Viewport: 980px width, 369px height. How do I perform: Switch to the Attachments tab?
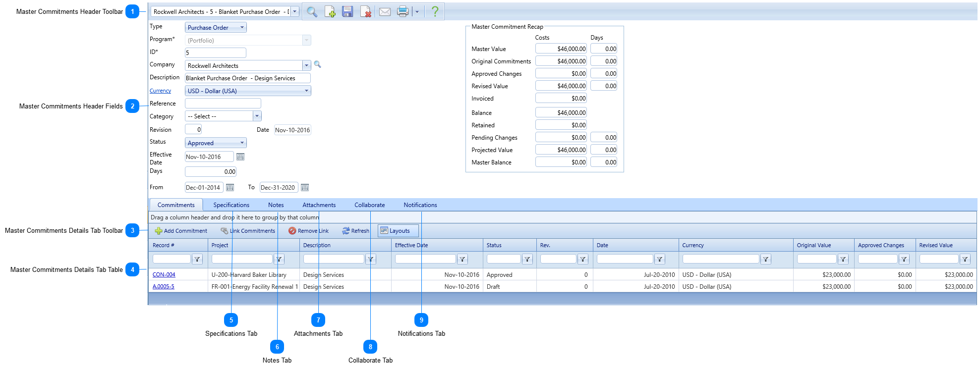319,205
